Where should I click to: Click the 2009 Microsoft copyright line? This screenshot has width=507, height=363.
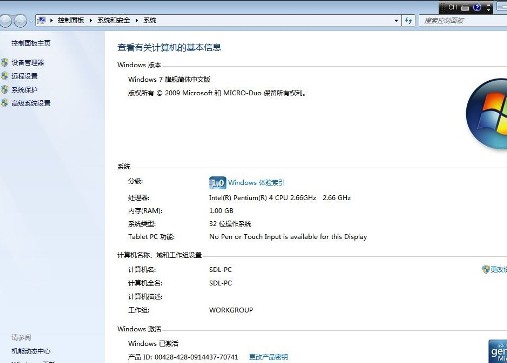217,93
